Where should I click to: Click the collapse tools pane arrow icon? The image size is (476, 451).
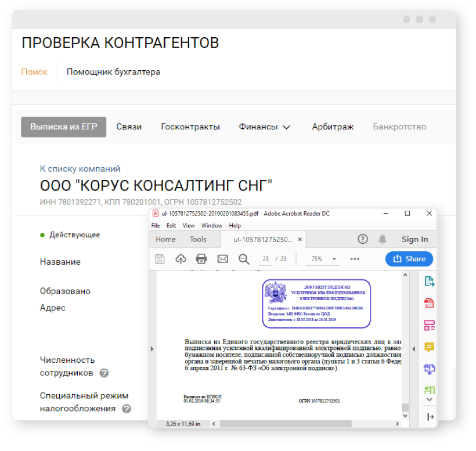[430, 417]
